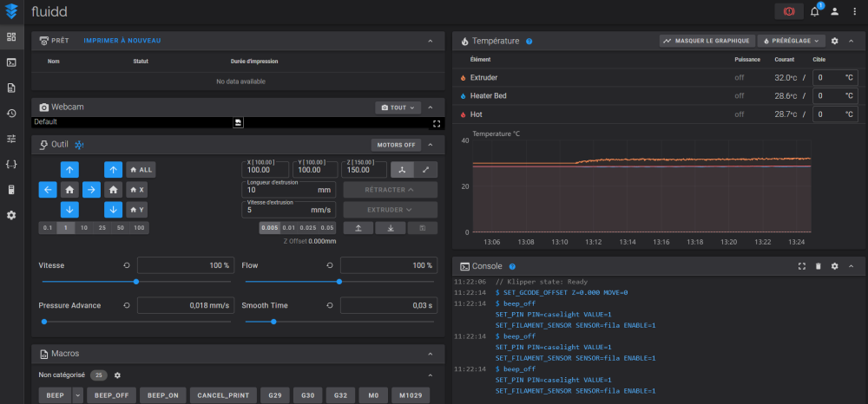The image size is (868, 404).
Task: Open the Console settings gear
Action: [835, 266]
